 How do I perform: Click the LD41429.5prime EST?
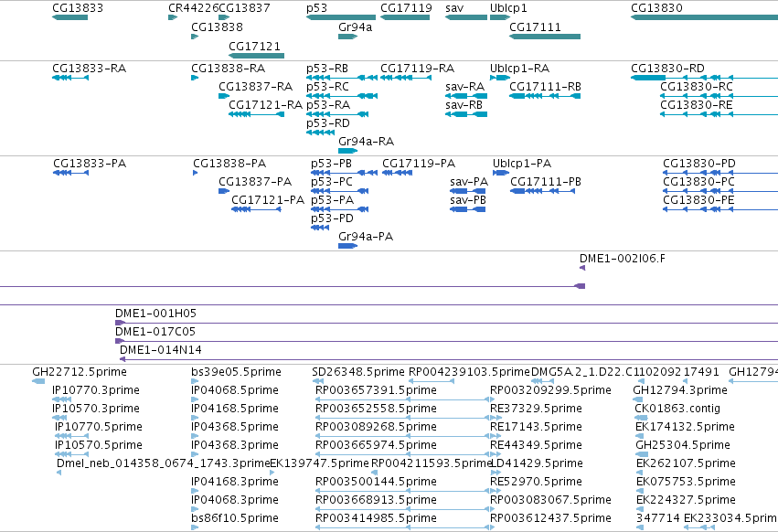point(496,473)
